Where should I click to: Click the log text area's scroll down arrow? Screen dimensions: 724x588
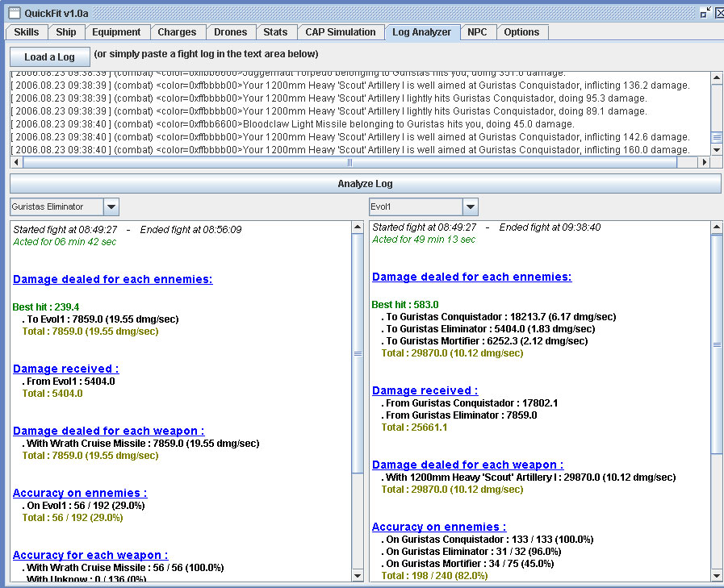point(716,150)
